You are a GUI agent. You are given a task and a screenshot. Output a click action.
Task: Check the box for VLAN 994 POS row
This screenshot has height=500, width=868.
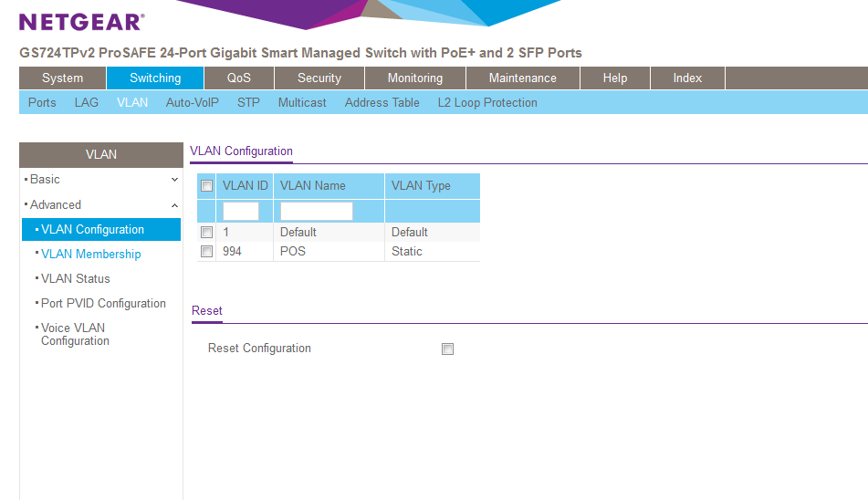point(206,252)
